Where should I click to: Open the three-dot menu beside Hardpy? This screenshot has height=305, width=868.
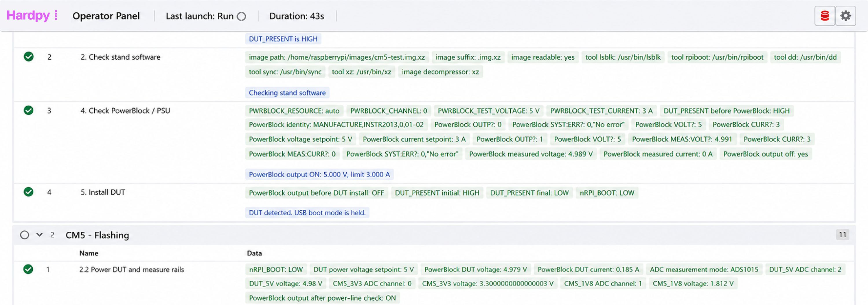(x=56, y=16)
